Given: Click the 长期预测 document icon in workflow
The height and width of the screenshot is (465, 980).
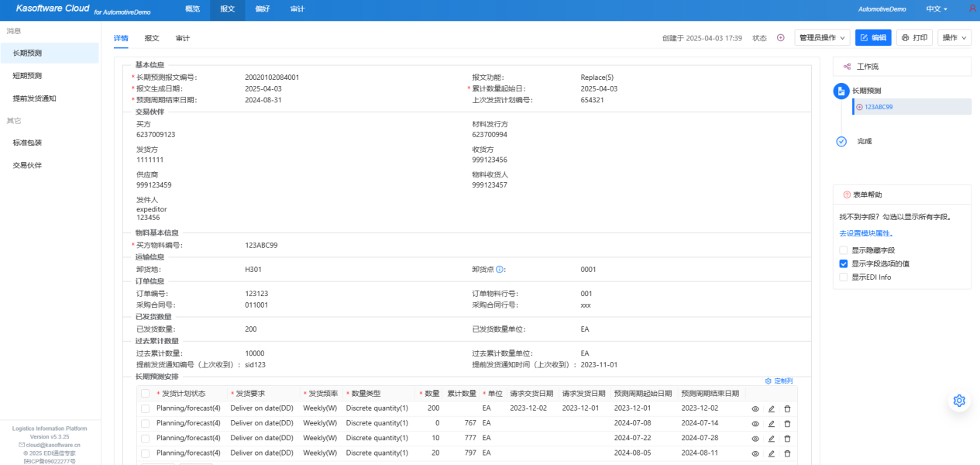Looking at the screenshot, I should click(841, 91).
